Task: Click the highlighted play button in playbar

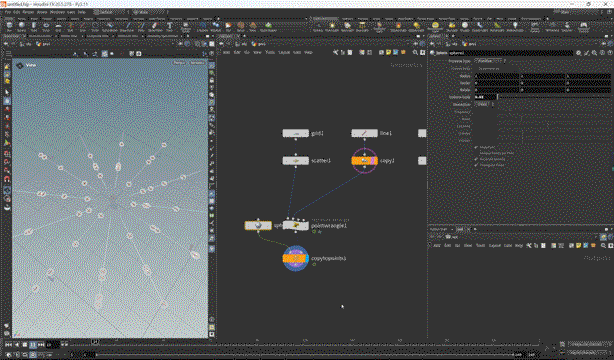Action: 33,345
